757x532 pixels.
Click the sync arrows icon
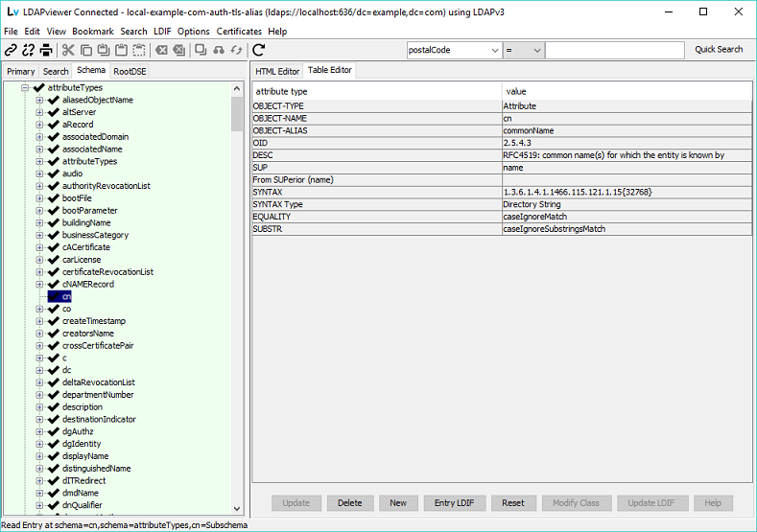[x=236, y=50]
